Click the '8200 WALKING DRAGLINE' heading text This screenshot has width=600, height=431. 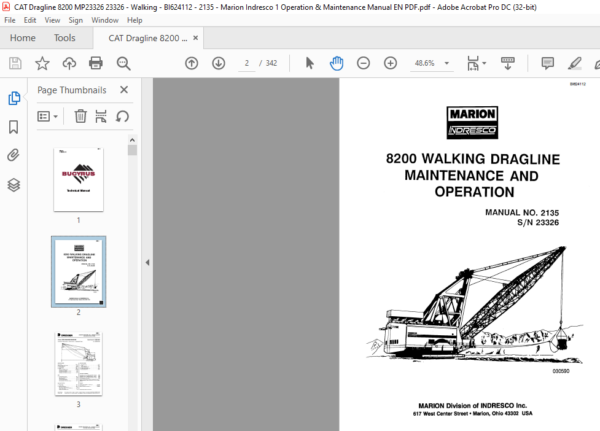click(x=473, y=159)
